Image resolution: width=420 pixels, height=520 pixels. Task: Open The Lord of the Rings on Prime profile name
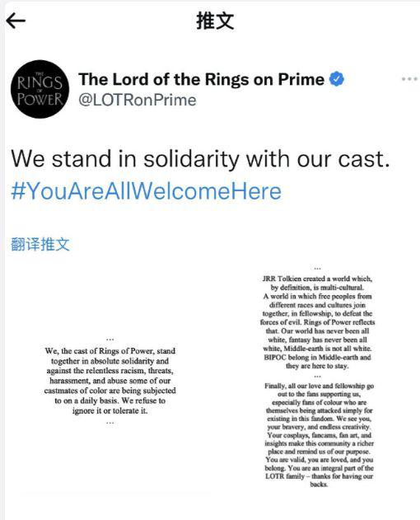tap(201, 79)
